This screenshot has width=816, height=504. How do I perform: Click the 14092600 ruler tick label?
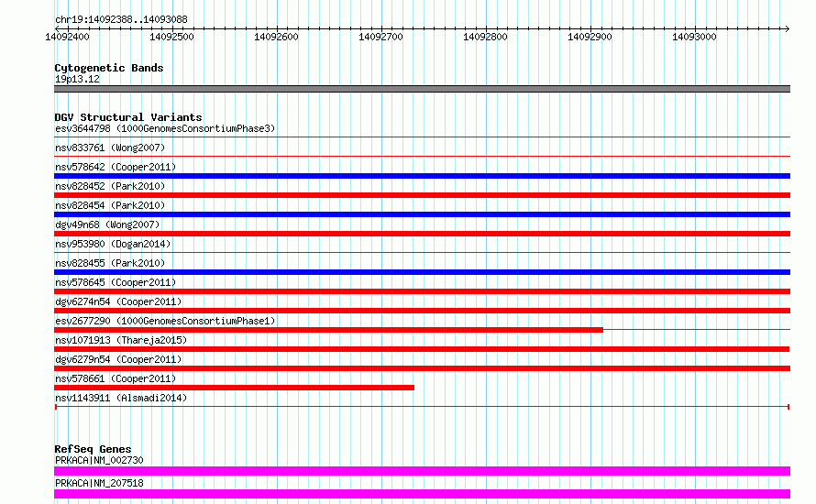pos(276,37)
